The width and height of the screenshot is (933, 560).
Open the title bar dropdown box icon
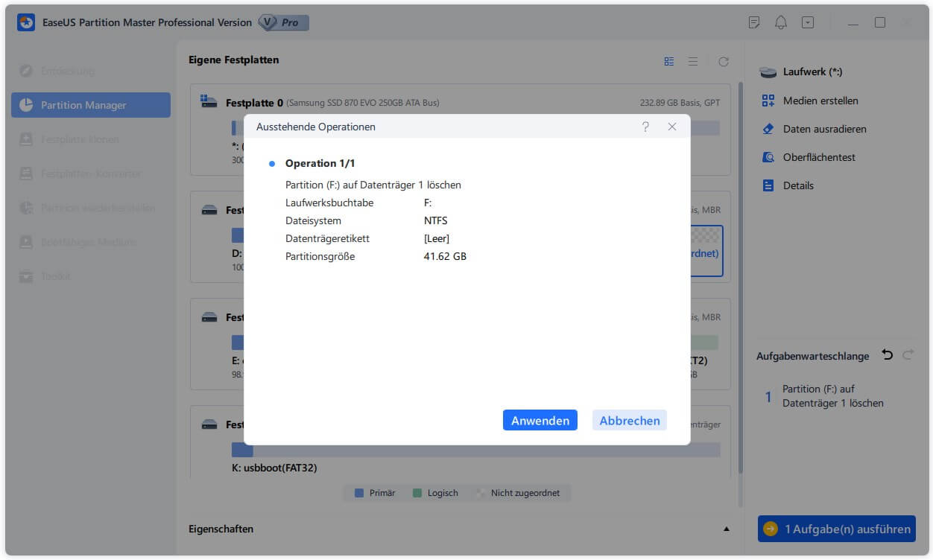pyautogui.click(x=808, y=23)
